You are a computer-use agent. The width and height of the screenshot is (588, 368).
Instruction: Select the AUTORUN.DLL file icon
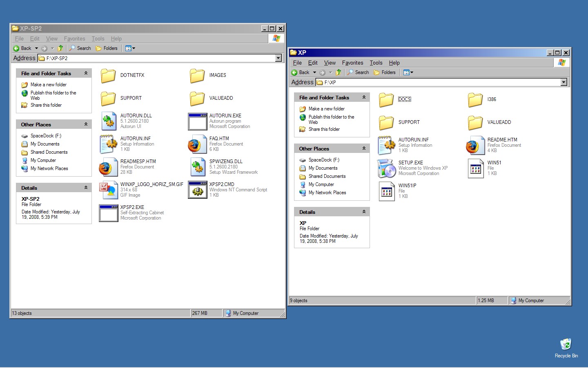click(108, 121)
